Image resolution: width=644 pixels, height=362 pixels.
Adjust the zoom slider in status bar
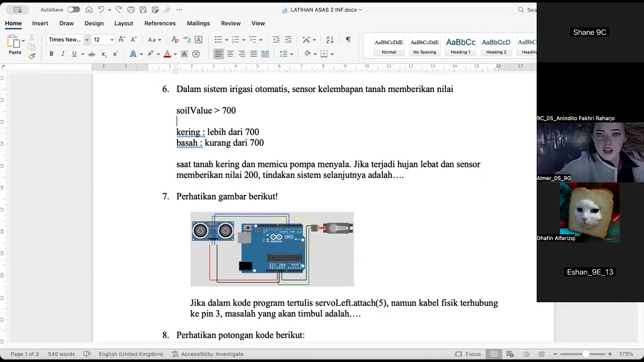(x=586, y=354)
